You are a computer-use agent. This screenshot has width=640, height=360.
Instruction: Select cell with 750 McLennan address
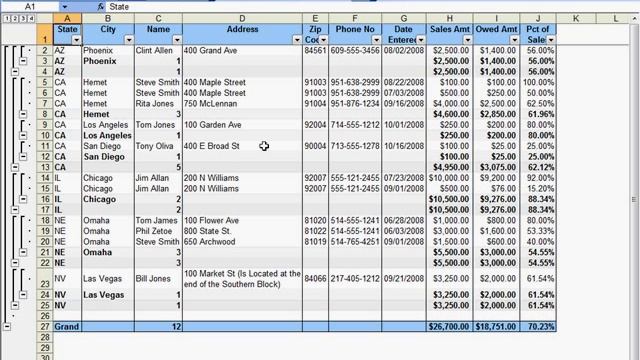click(242, 104)
